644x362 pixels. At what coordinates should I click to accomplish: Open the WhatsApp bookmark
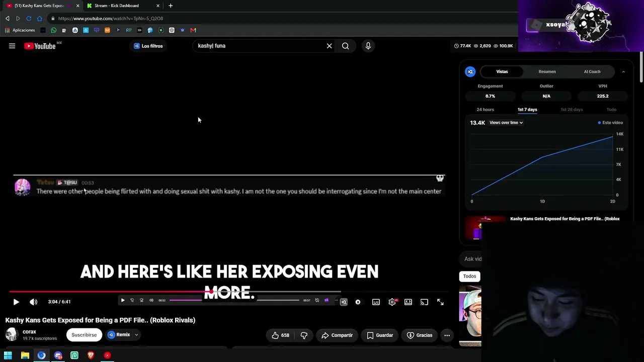[54, 30]
